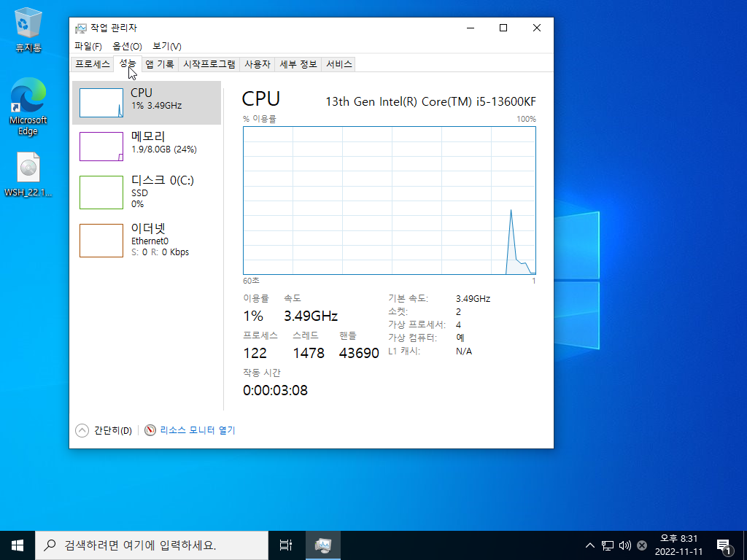Switch to the 프로세스 tab
The width and height of the screenshot is (747, 560).
tap(93, 64)
